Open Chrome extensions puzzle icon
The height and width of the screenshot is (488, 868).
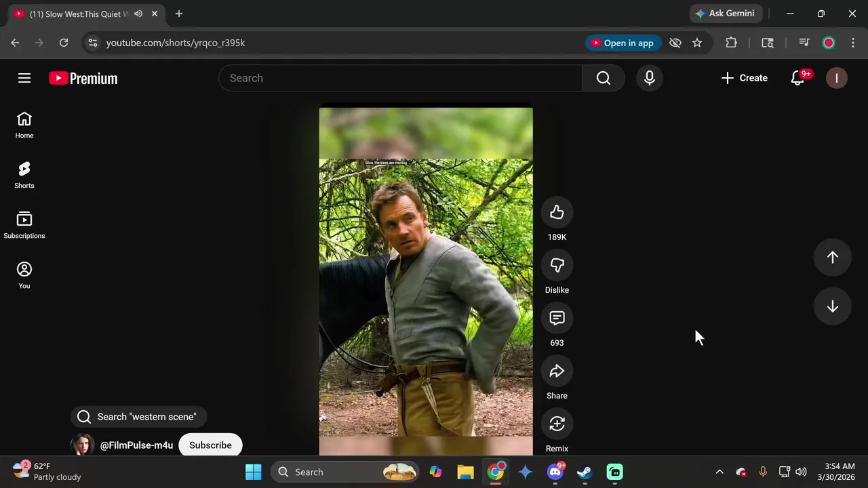pos(731,43)
